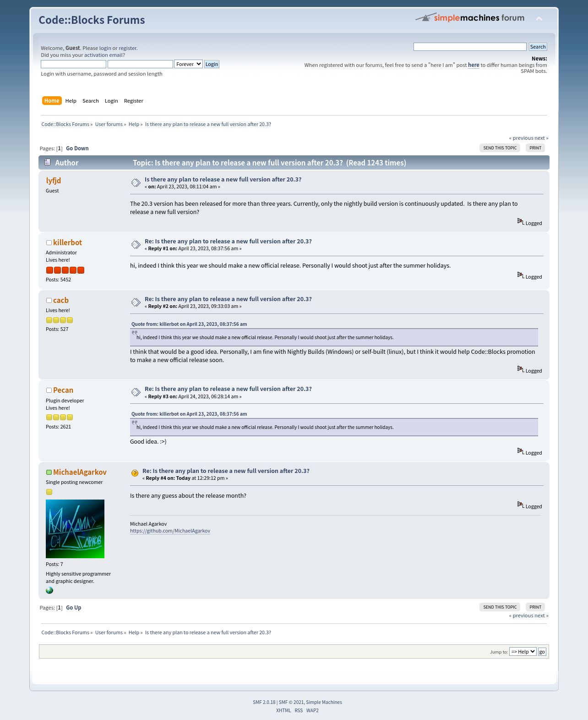Click the 'here' link in News
This screenshot has height=720, width=588.
coord(474,65)
